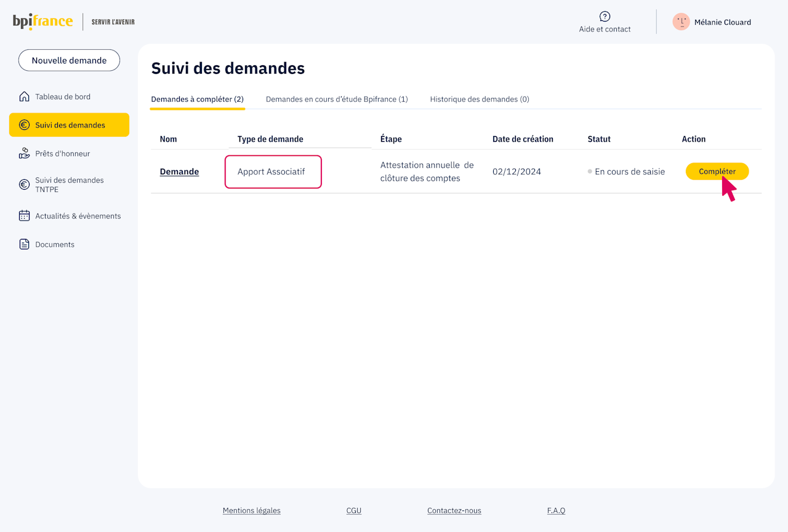
Task: Click the hand-coin icon for Prêts d'honneur
Action: 24,153
